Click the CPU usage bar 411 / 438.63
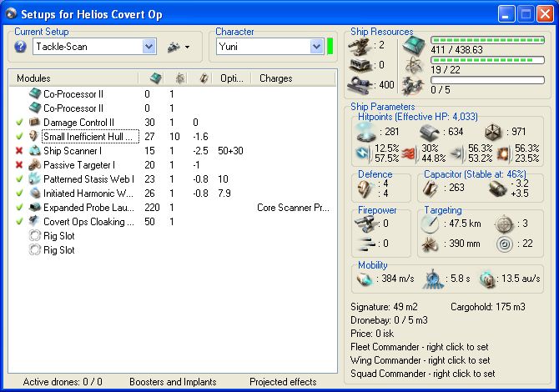This screenshot has width=559, height=392. click(x=487, y=40)
